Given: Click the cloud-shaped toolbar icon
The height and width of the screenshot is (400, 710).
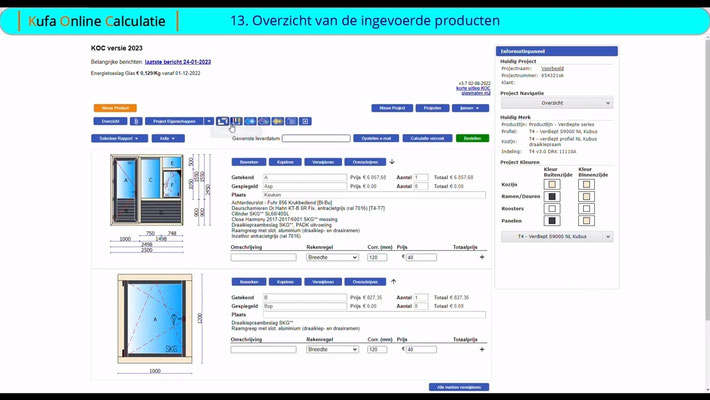Looking at the screenshot, I should 264,121.
